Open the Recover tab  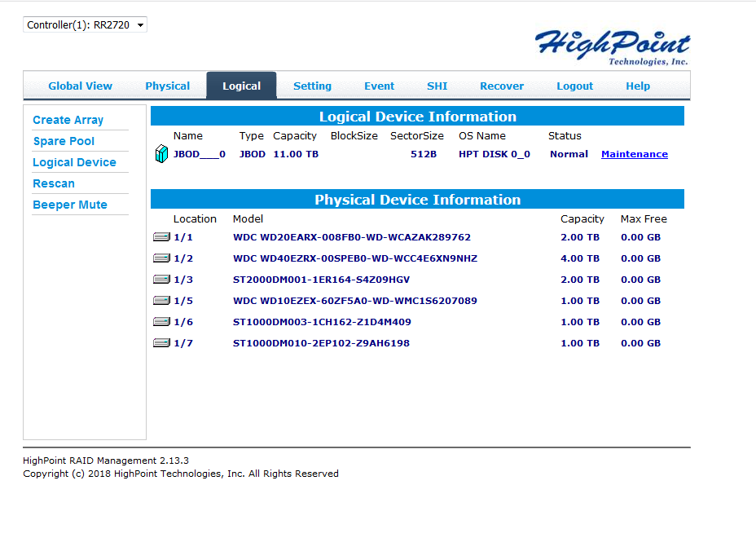pos(502,86)
